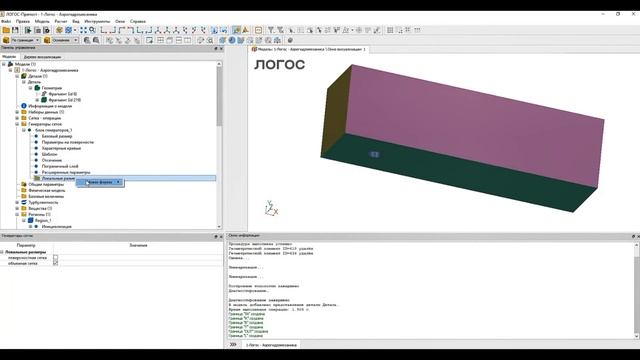The width and height of the screenshot is (640, 360).
Task: Close the Генераторы сеток properties panel
Action: [x=221, y=236]
